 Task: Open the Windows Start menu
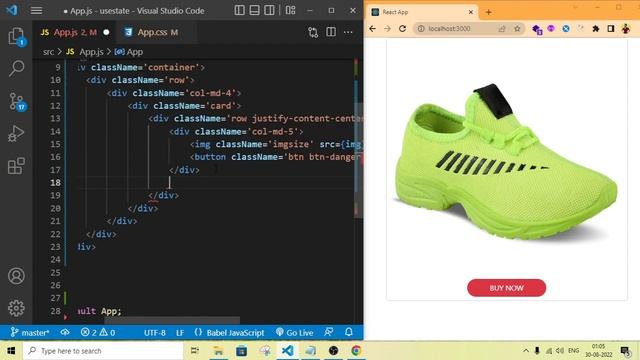pos(11,351)
